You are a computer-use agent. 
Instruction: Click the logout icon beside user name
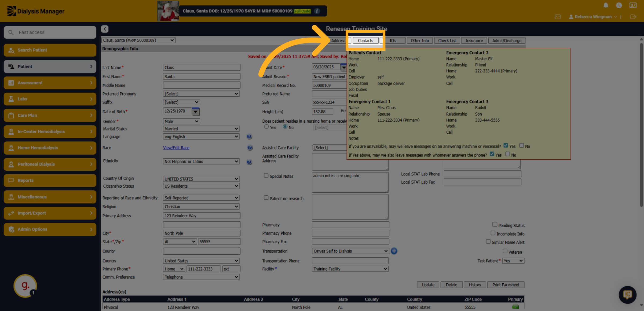pyautogui.click(x=633, y=17)
